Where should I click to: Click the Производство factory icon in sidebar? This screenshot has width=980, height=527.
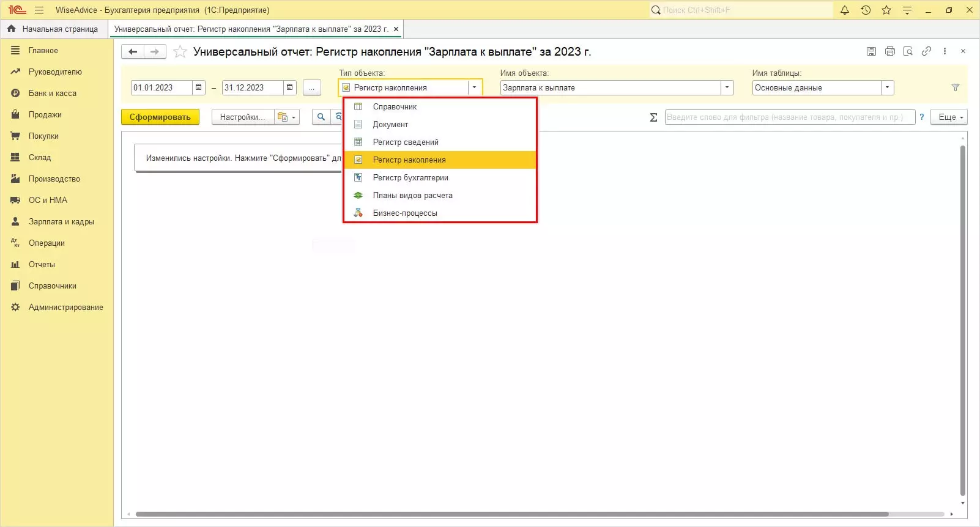point(15,179)
